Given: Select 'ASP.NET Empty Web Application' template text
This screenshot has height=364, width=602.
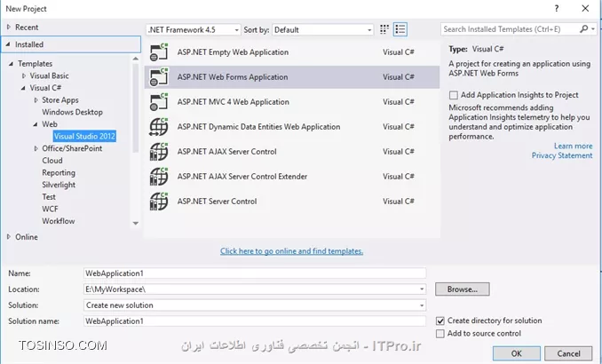Looking at the screenshot, I should [x=233, y=51].
